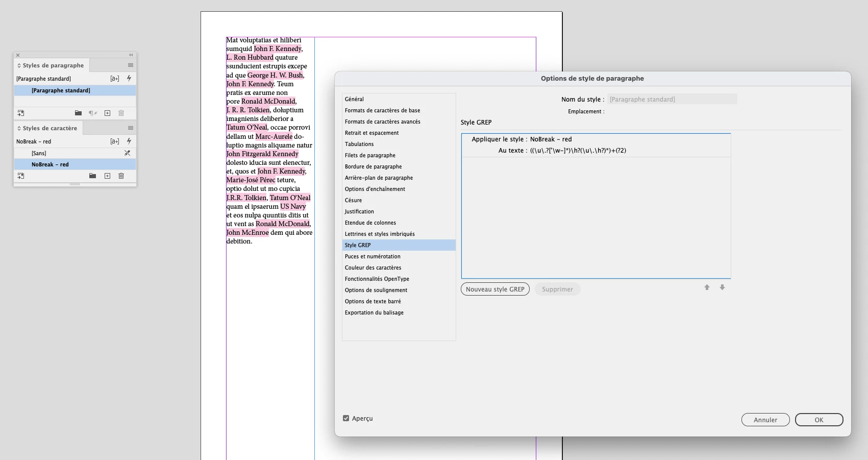Move GREP style down arrow
This screenshot has height=460, width=868.
click(723, 287)
